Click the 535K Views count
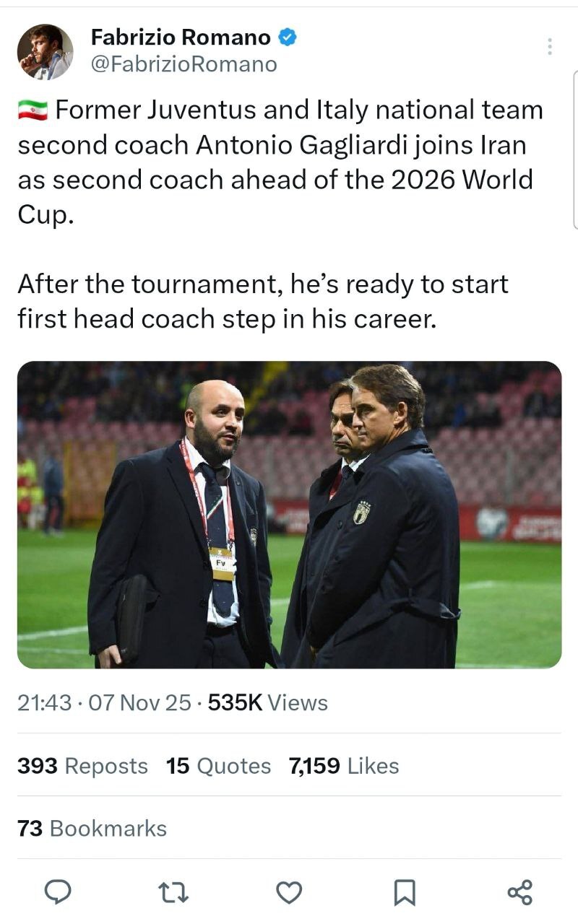578x924 pixels. [x=267, y=702]
